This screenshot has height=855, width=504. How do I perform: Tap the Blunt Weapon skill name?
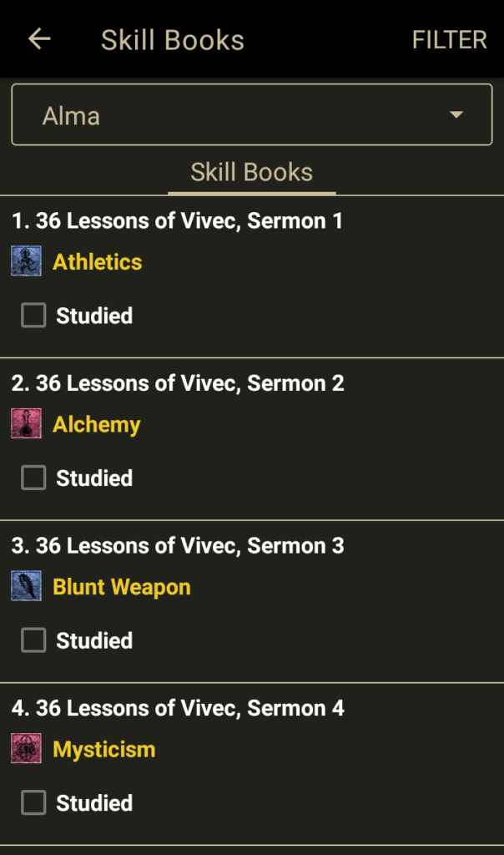pos(122,587)
